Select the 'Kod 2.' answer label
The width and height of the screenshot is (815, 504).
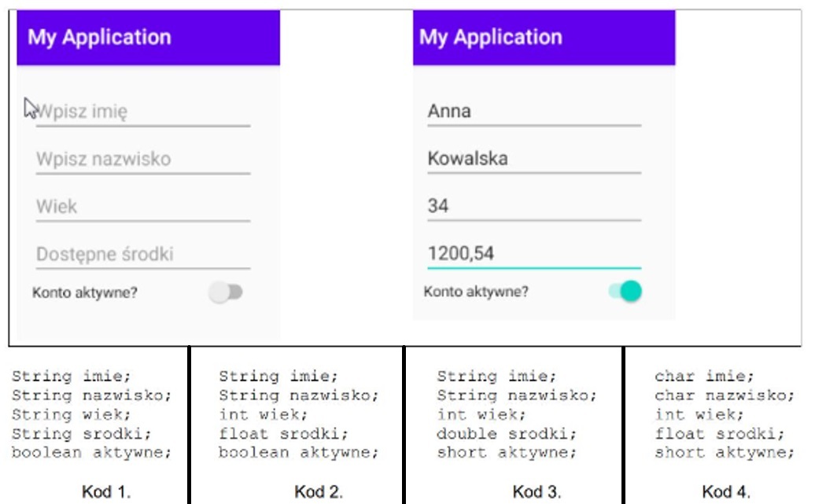click(319, 491)
